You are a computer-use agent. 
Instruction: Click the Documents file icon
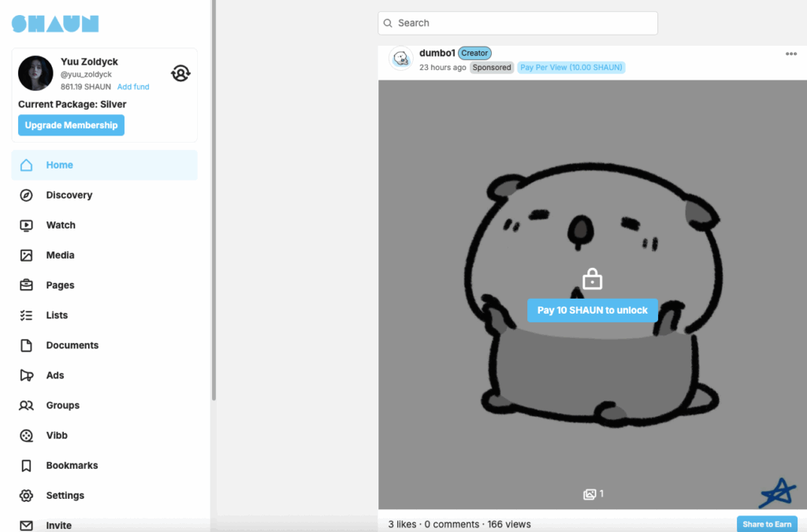(x=26, y=345)
